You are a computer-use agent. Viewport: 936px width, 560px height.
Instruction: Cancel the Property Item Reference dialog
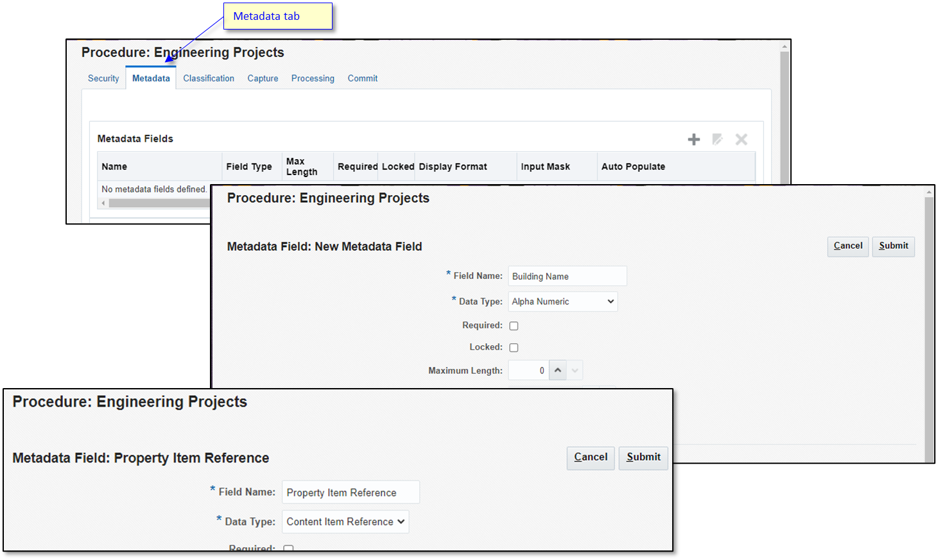tap(590, 457)
